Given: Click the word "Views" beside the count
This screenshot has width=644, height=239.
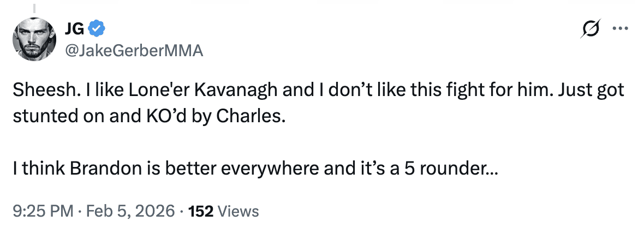Looking at the screenshot, I should point(237,211).
